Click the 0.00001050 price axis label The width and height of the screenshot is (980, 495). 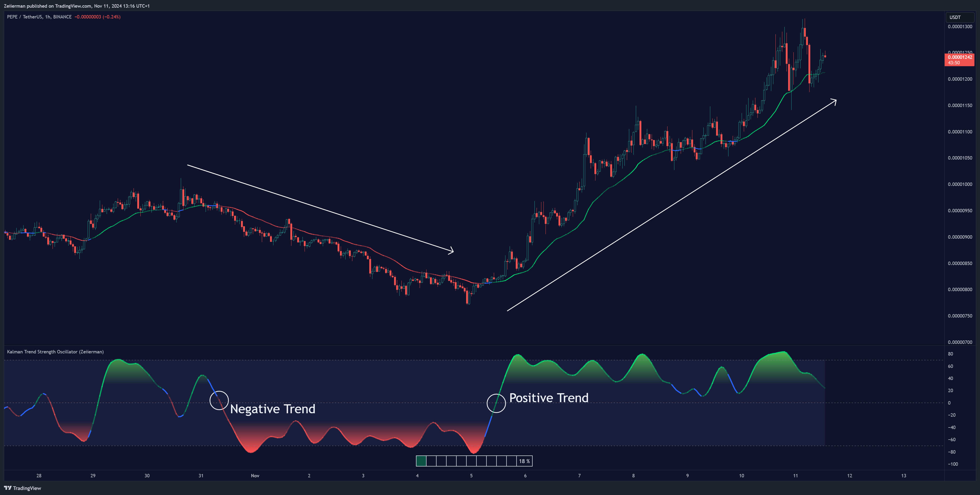[x=960, y=158]
